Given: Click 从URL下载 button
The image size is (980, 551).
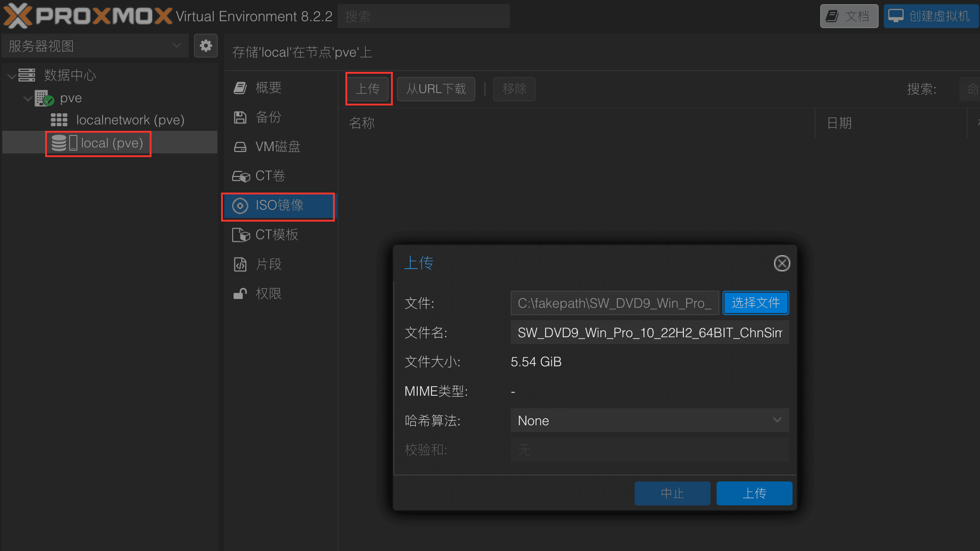Looking at the screenshot, I should click(436, 88).
